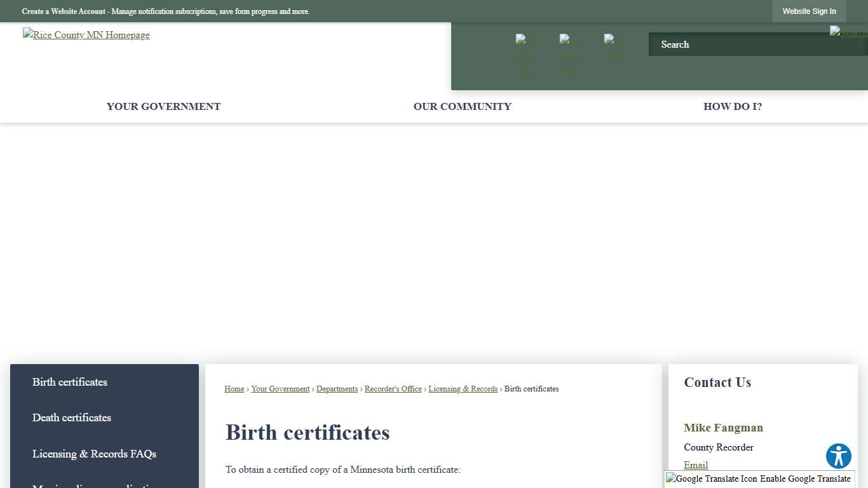
Task: Select Death certificates in the sidebar menu
Action: [x=71, y=417]
